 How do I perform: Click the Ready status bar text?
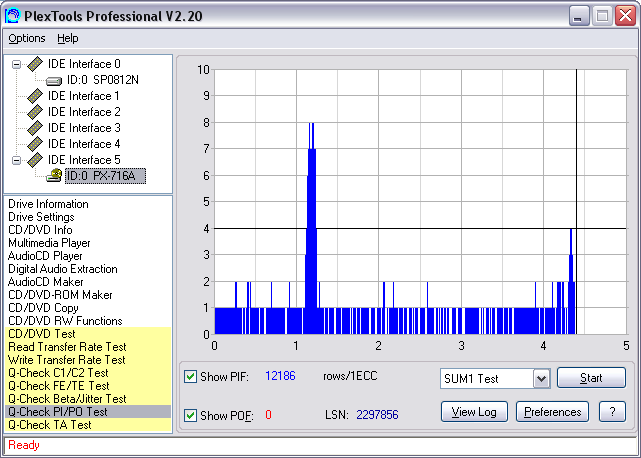(x=24, y=445)
